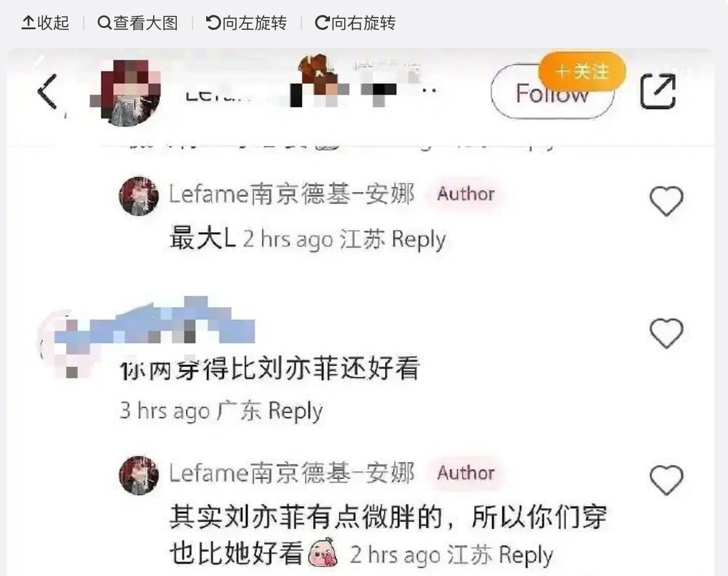Click the orange +关注 button
This screenshot has width=728, height=576.
pyautogui.click(x=582, y=71)
